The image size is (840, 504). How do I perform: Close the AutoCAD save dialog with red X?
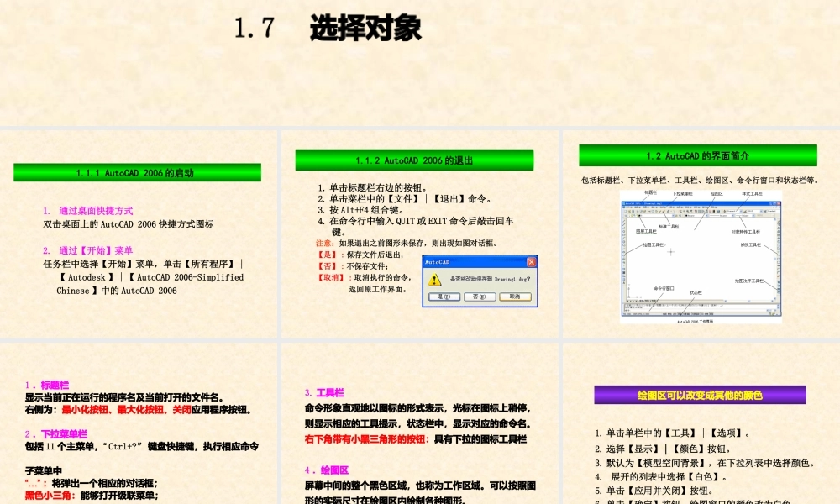click(x=531, y=262)
